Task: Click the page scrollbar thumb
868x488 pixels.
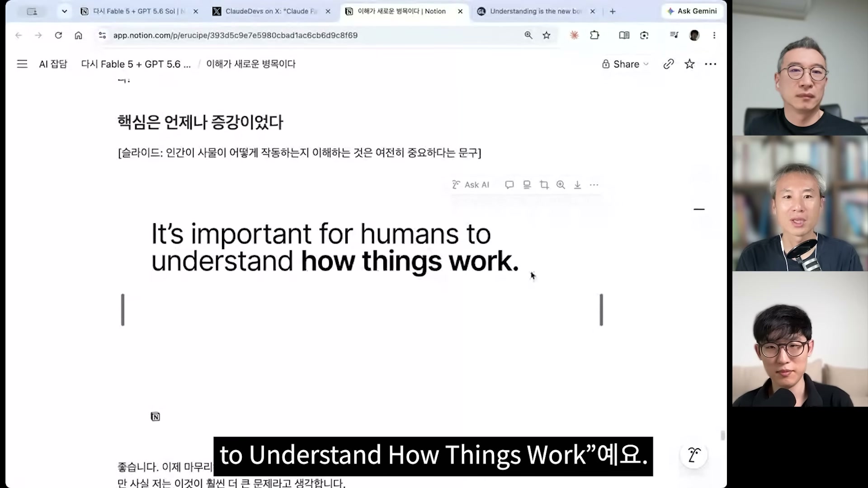Action: 722,436
